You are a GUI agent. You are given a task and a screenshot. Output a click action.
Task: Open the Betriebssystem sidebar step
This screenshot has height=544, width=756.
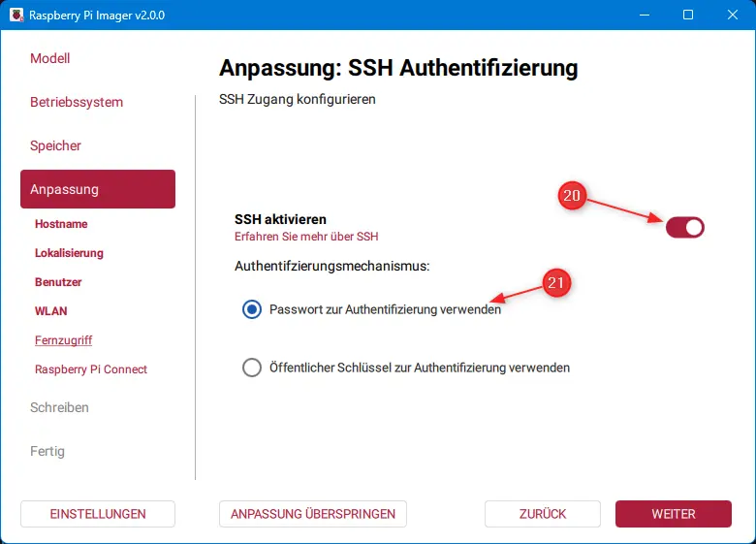[x=77, y=102]
